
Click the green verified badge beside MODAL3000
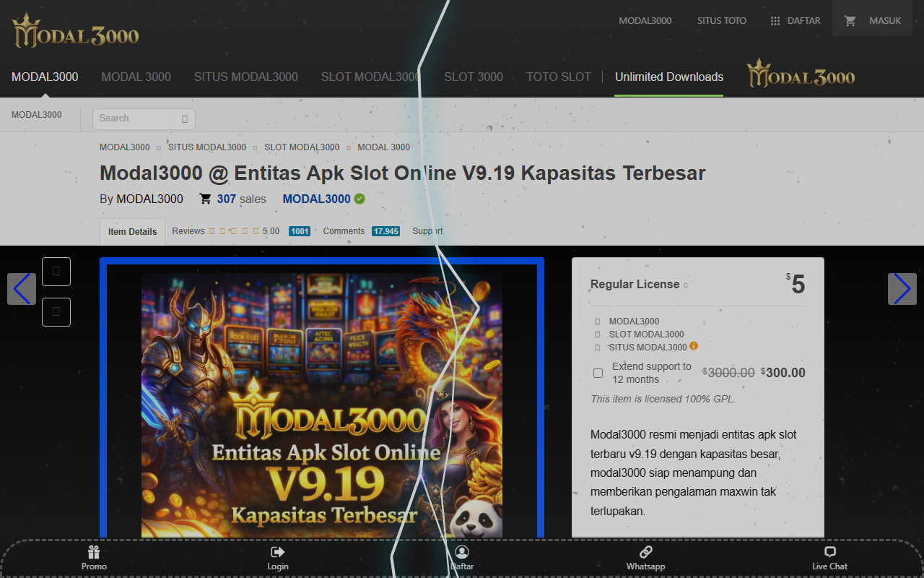pos(359,199)
